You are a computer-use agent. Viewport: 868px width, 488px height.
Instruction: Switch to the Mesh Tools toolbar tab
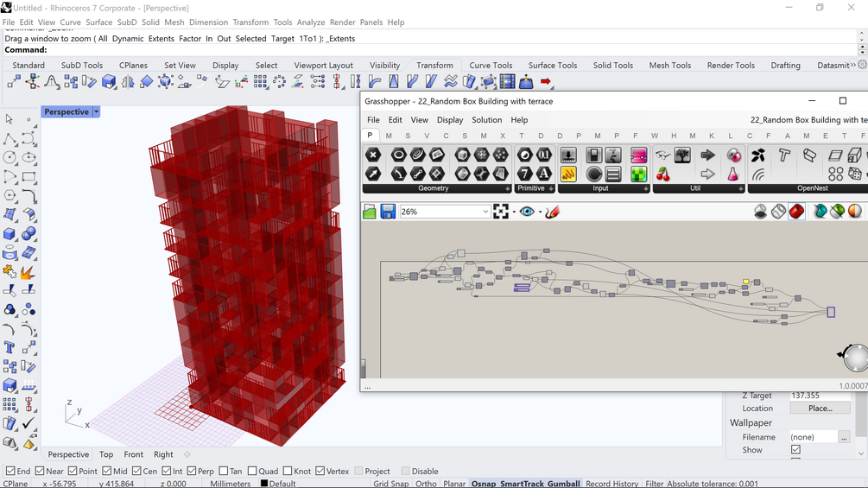(670, 65)
